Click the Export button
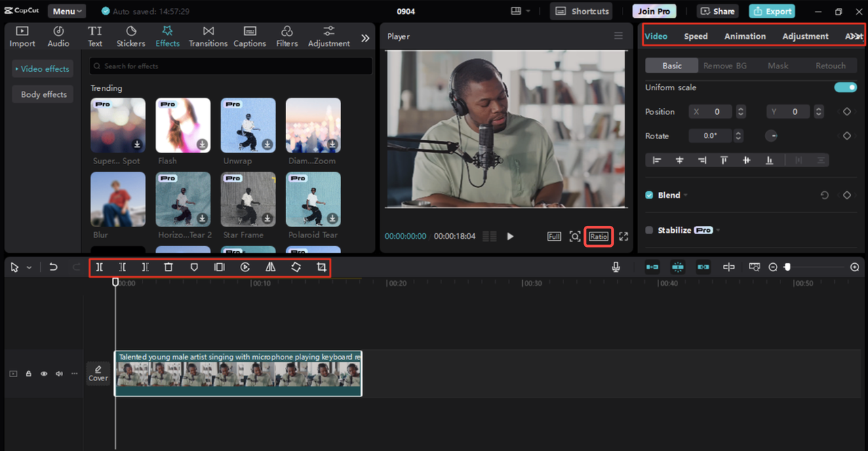868x451 pixels. tap(772, 11)
